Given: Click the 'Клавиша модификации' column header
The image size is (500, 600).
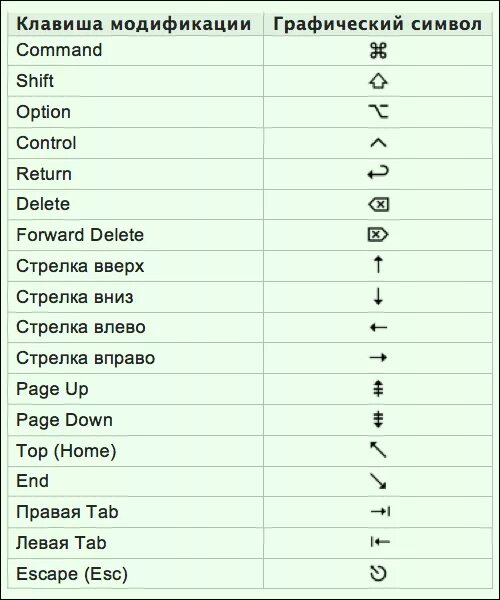Looking at the screenshot, I should 134,24.
